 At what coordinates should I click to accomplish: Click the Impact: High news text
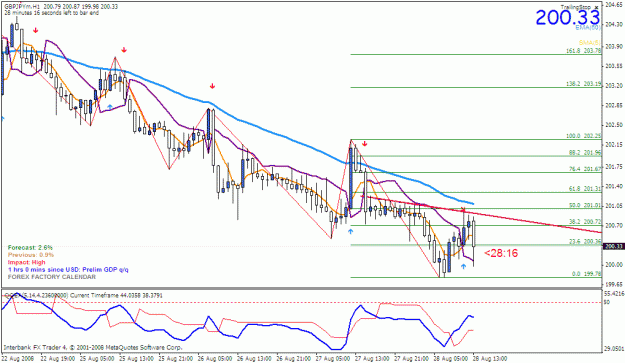tap(26, 262)
